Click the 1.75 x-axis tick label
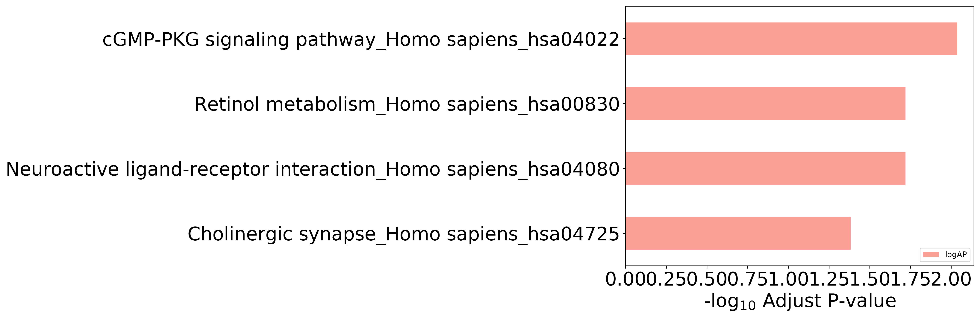The width and height of the screenshot is (980, 317). coord(910,280)
